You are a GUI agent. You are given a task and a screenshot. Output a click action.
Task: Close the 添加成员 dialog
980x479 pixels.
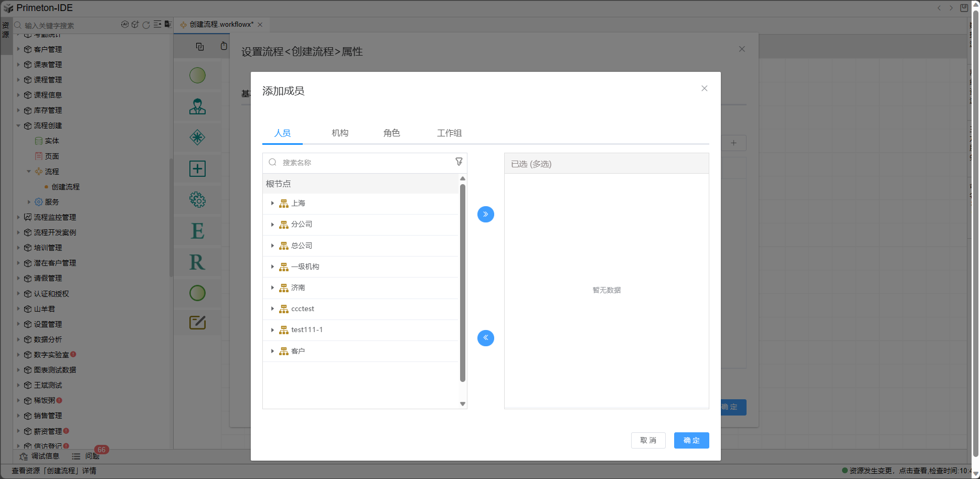coord(705,89)
